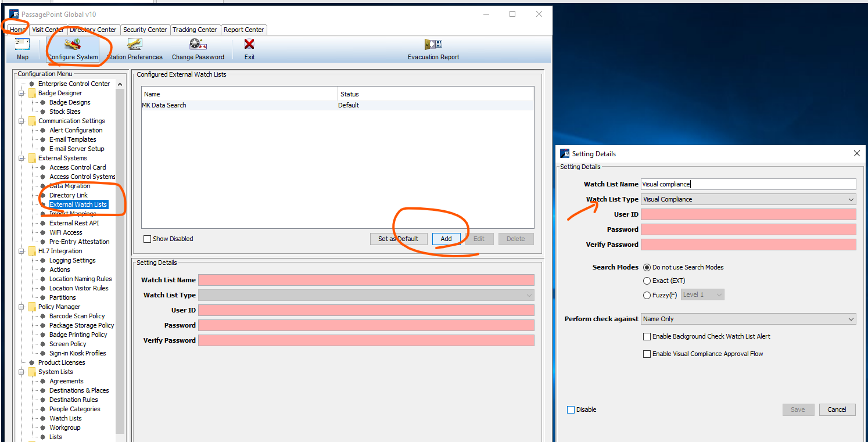Open Enterprise Control Center tree item
The image size is (868, 442).
[x=74, y=84]
